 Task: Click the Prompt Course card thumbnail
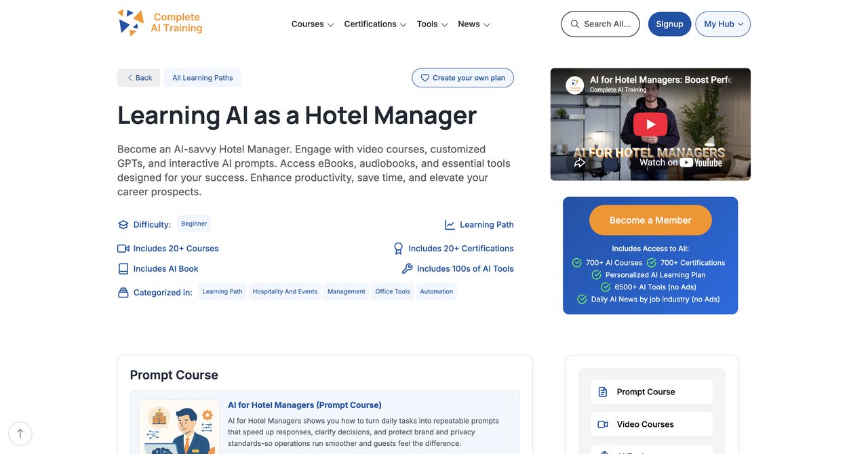(x=179, y=427)
